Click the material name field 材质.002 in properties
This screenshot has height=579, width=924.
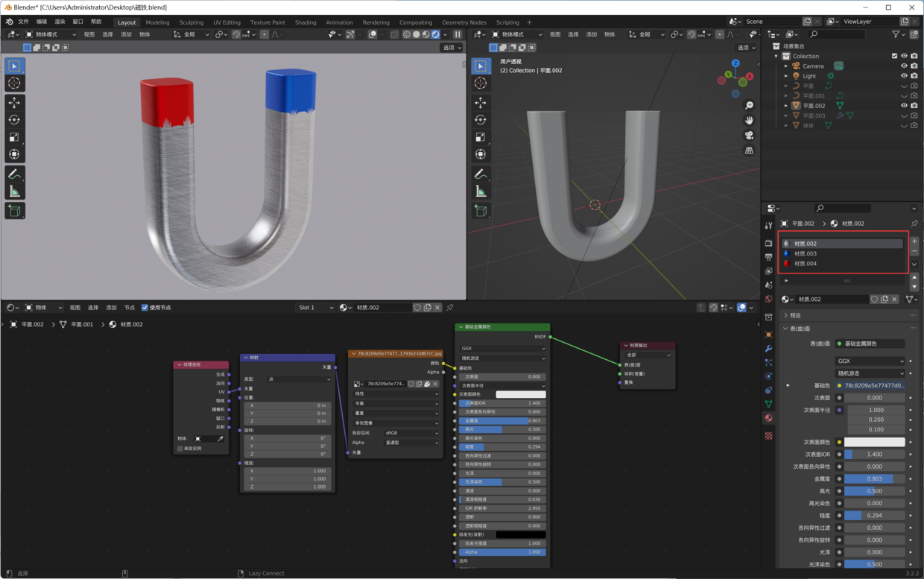point(831,299)
